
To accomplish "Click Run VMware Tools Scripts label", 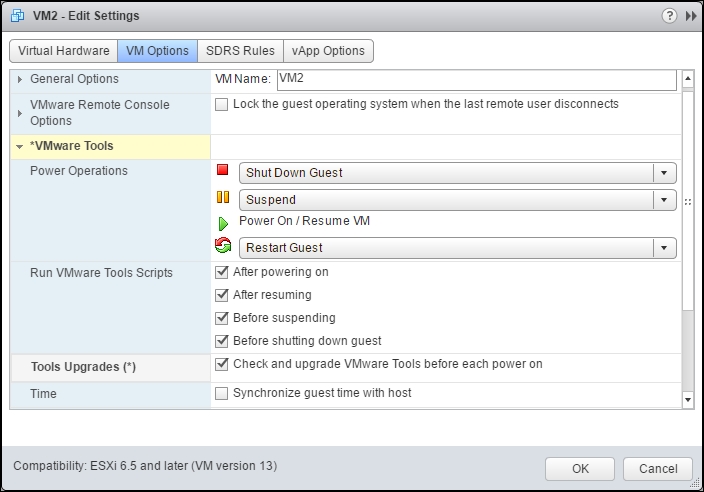I will (101, 273).
